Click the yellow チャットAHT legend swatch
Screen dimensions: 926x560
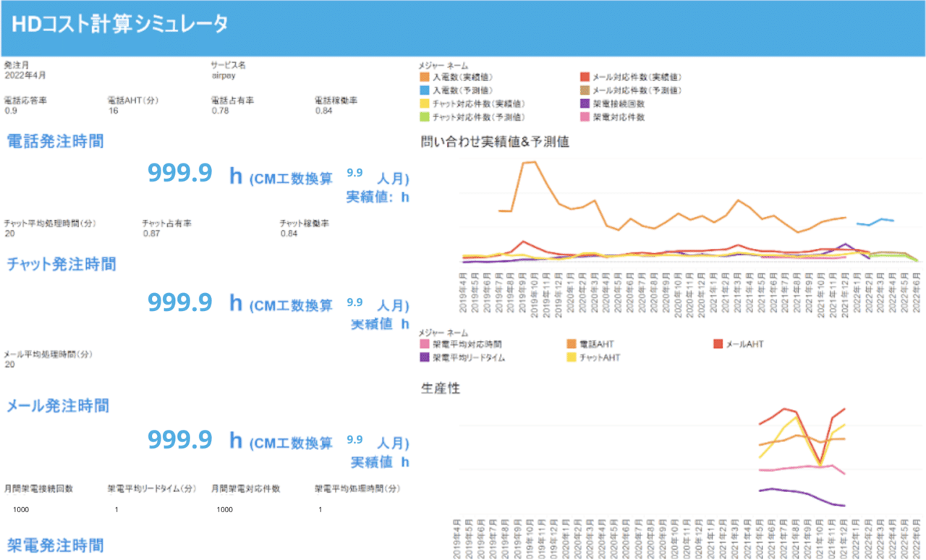(x=573, y=357)
